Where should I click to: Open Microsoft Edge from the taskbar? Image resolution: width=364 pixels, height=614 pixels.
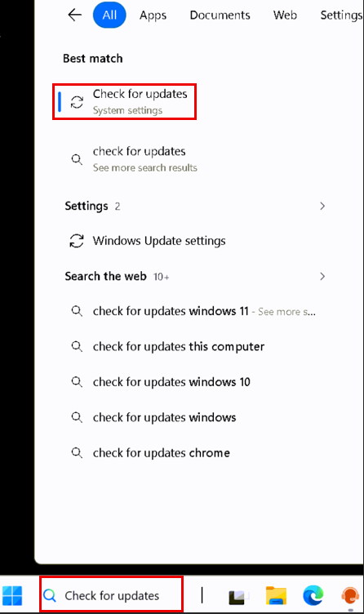[313, 595]
